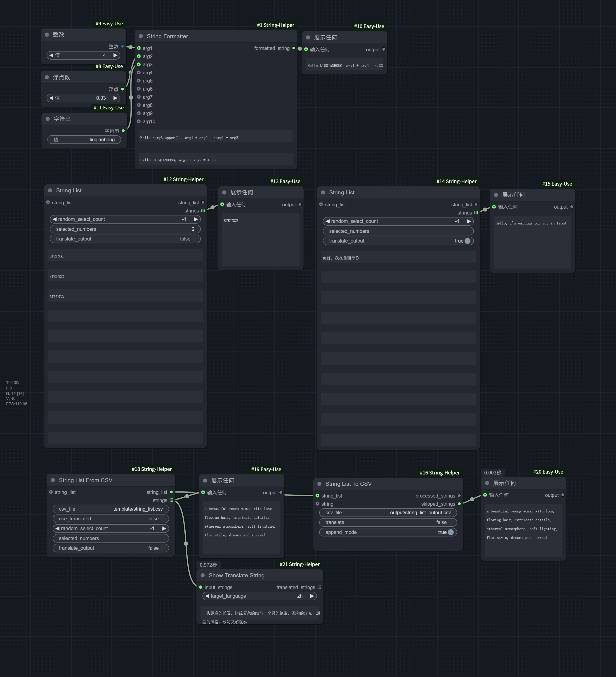Click the #20 Easy-Use badge
Viewport: 616px width, 677px height.
(548, 472)
